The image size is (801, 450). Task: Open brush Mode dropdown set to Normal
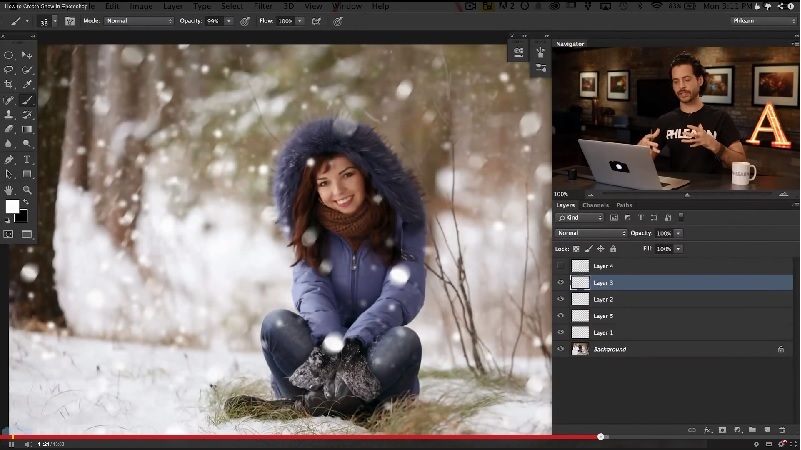tap(139, 21)
